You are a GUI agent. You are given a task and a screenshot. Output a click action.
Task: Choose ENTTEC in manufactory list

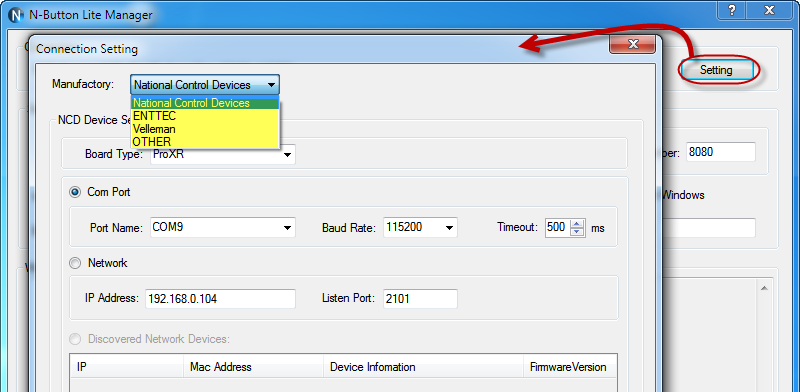pyautogui.click(x=205, y=116)
